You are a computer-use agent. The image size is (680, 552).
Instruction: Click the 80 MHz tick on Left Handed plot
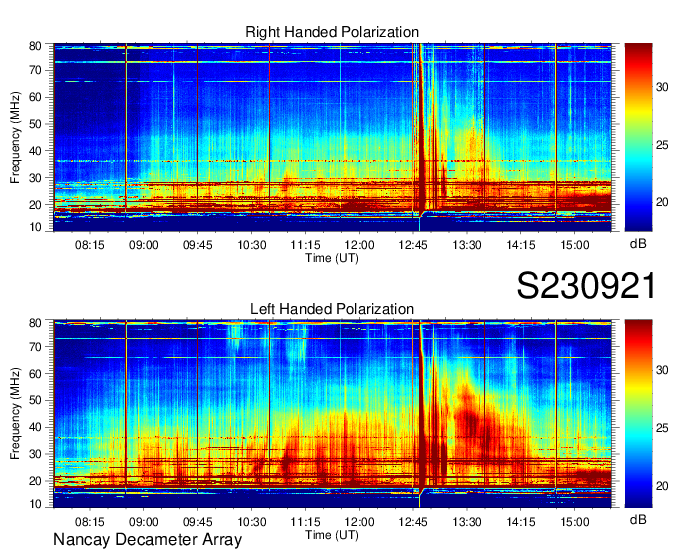pyautogui.click(x=35, y=323)
